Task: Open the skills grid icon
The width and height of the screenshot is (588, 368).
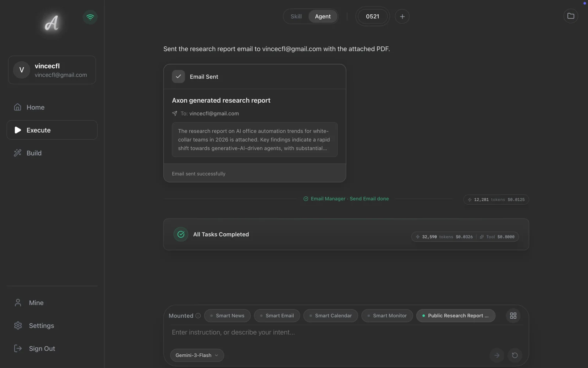Action: pos(513,316)
